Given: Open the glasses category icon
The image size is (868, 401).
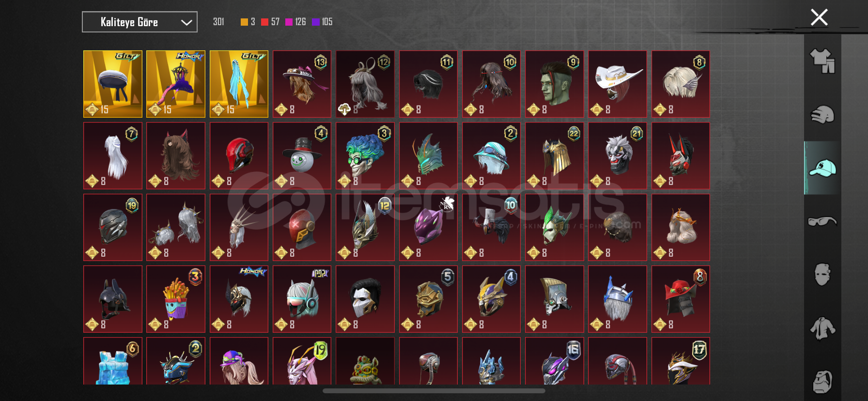Looking at the screenshot, I should (x=822, y=221).
